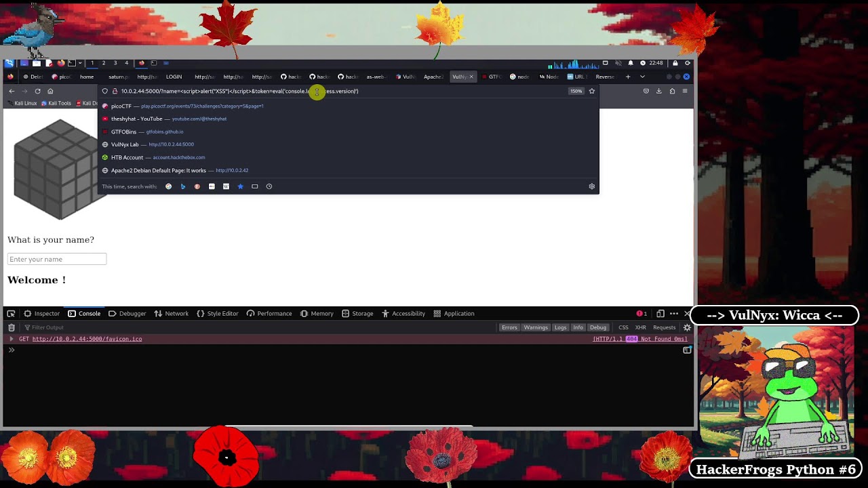Image resolution: width=868 pixels, height=488 pixels.
Task: Search bookmarks using the star icon
Action: pyautogui.click(x=240, y=186)
